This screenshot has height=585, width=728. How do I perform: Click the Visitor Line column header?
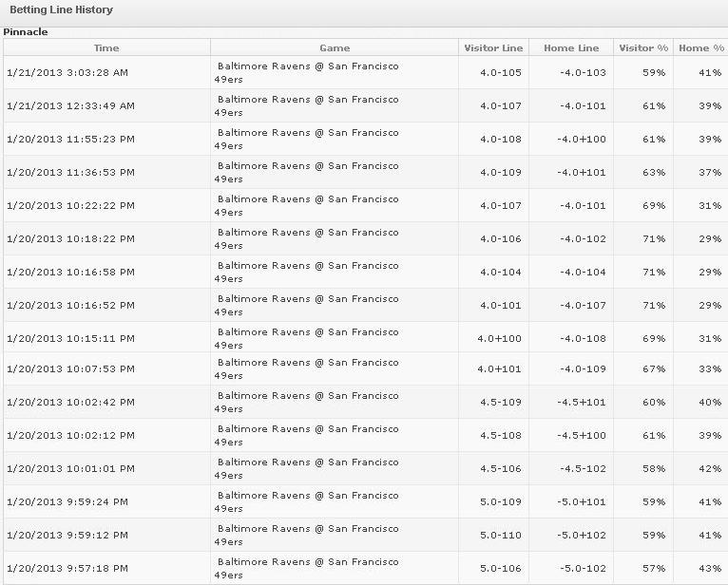click(493, 47)
